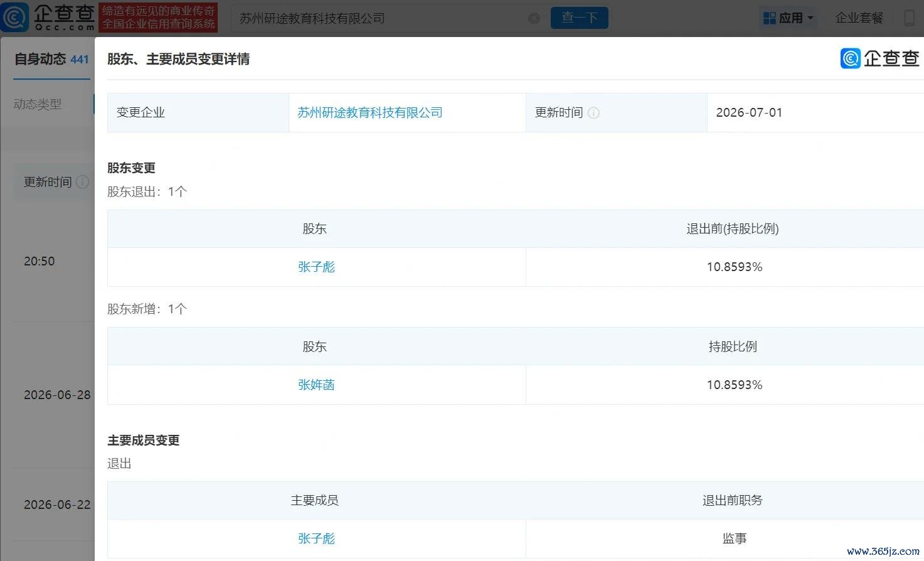Screen dimensions: 924x561
Task: Click the 股东 header in the 股东退出 table
Action: pyautogui.click(x=314, y=228)
